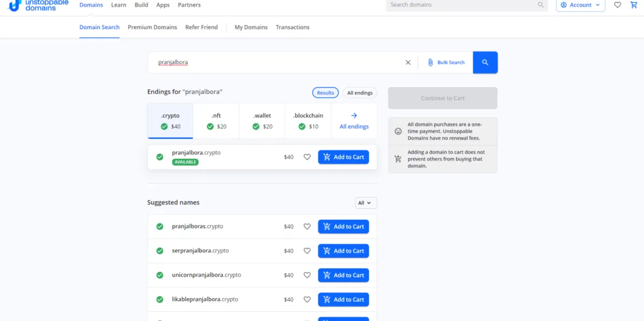Switch to Domain Search tab

(x=100, y=27)
